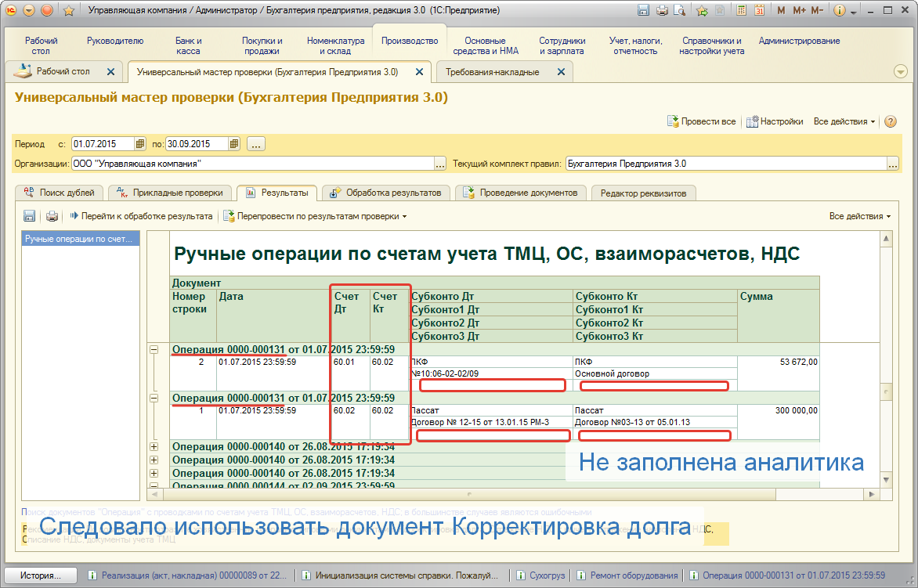Select Ручные операции по счет... in left list
Viewport: 918px width, 588px height.
coord(80,239)
